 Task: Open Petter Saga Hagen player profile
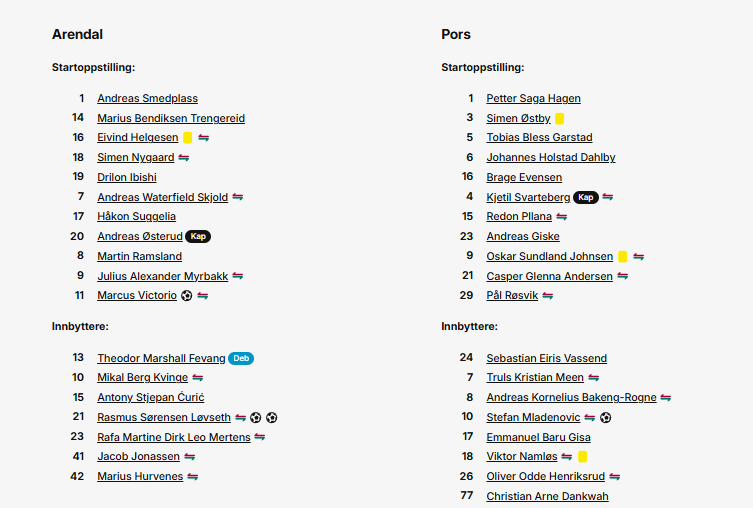pos(534,98)
